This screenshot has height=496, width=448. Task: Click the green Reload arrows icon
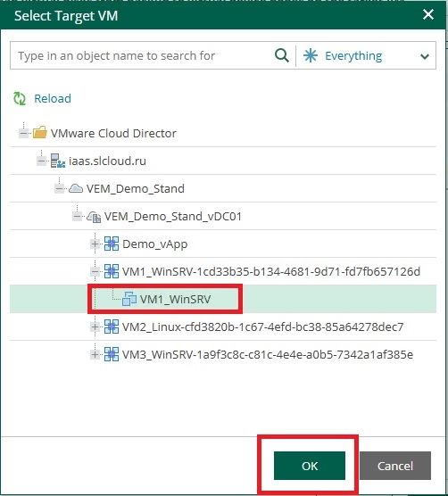20,98
